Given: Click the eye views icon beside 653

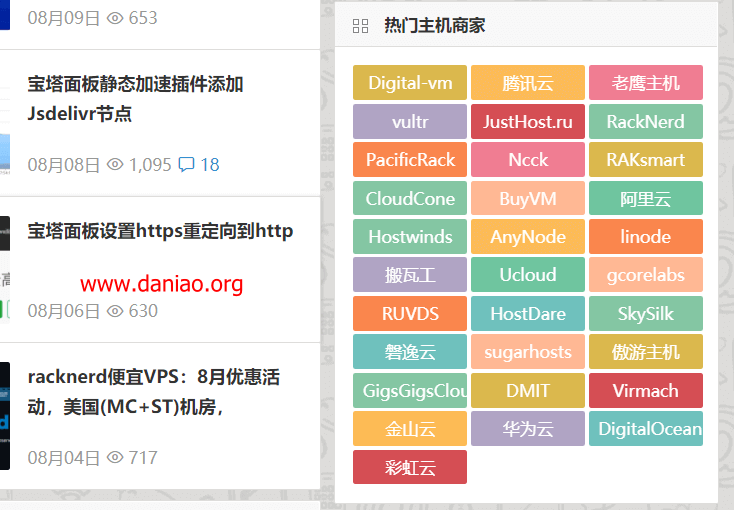Looking at the screenshot, I should click(x=115, y=18).
